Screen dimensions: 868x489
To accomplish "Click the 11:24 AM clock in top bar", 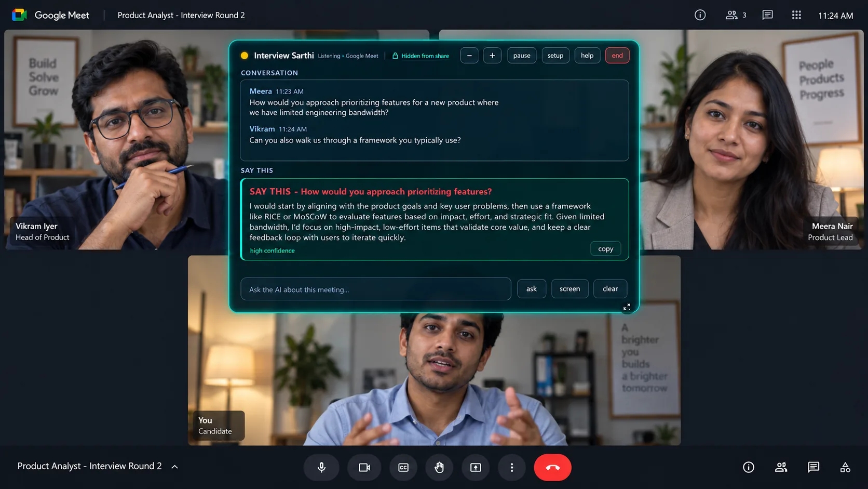I will (x=835, y=16).
